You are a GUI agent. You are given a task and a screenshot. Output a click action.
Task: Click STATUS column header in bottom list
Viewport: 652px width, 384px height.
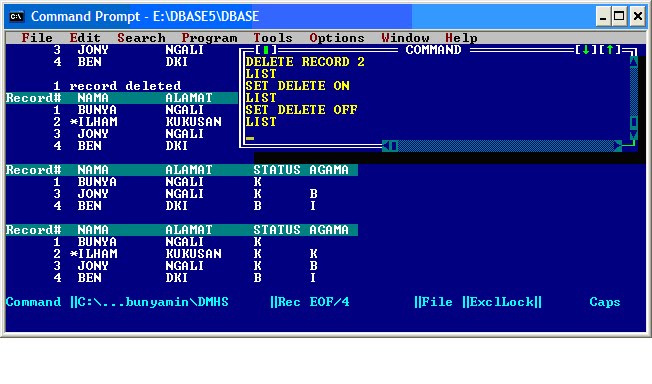(x=277, y=230)
